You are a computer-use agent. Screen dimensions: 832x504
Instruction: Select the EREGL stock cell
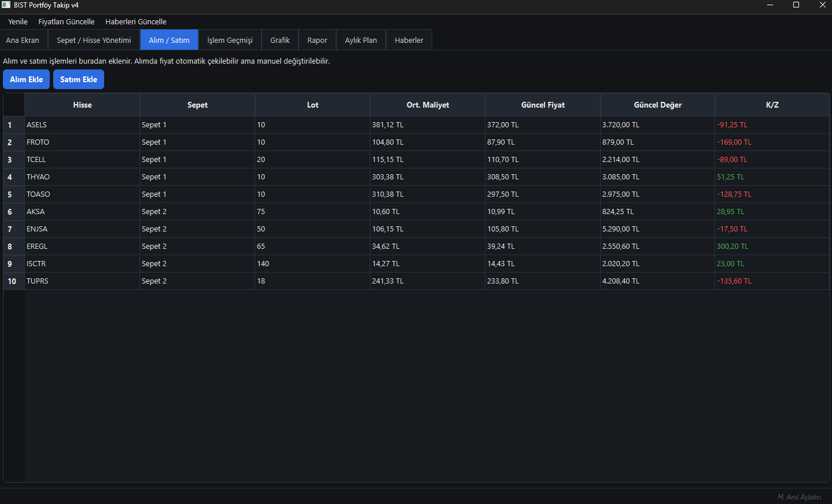82,247
